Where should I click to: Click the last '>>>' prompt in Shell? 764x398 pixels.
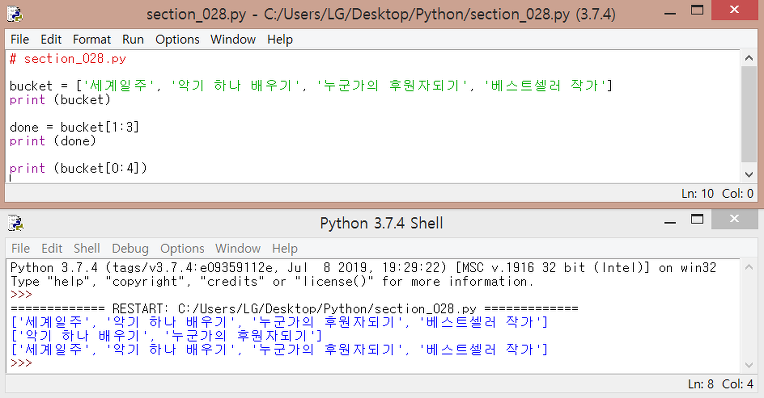pyautogui.click(x=21, y=363)
